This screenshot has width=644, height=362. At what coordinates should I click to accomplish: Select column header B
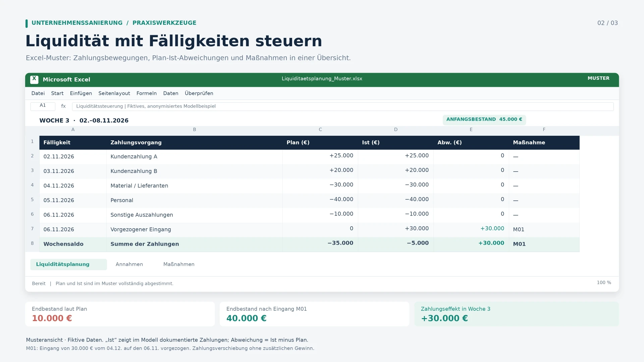[x=195, y=129]
